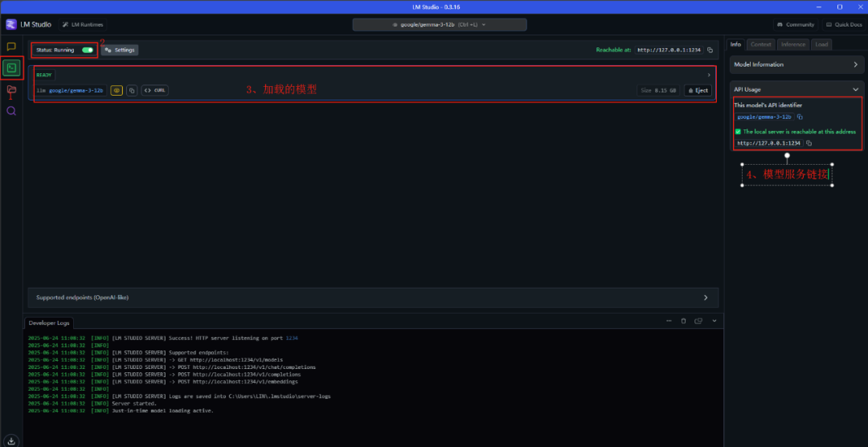Viewport: 868px width, 447px height.
Task: Open LM Runtimes in the header
Action: coord(83,24)
